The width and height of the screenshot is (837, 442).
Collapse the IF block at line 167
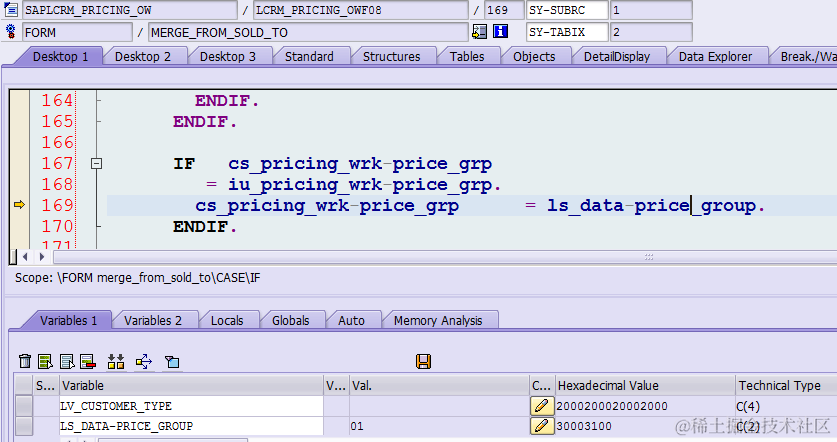pos(97,163)
